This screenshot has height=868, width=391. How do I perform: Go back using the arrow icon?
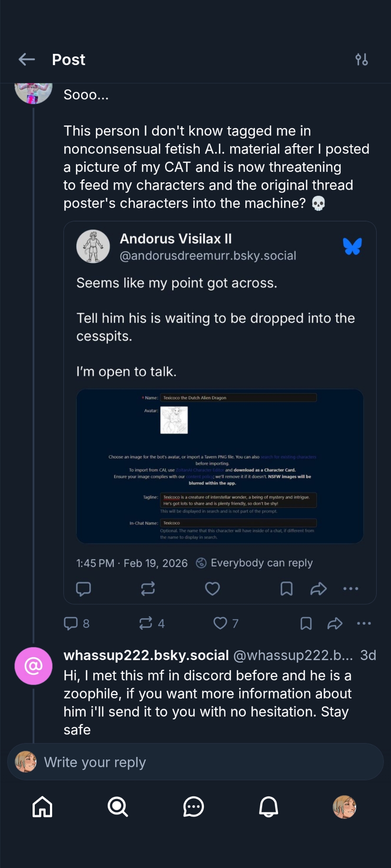(27, 59)
